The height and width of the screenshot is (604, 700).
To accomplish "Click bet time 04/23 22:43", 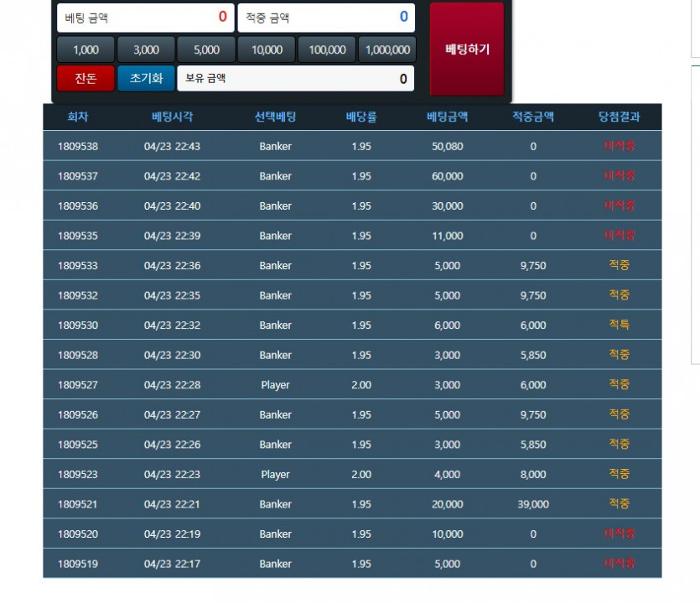I will point(173,147).
